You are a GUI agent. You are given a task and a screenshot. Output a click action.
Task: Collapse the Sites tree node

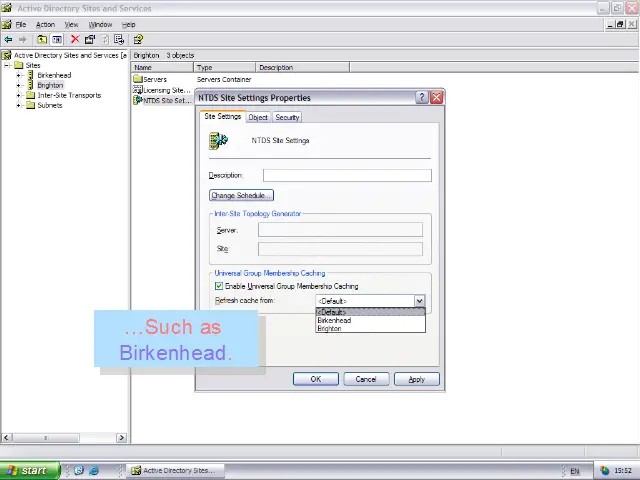coord(7,65)
